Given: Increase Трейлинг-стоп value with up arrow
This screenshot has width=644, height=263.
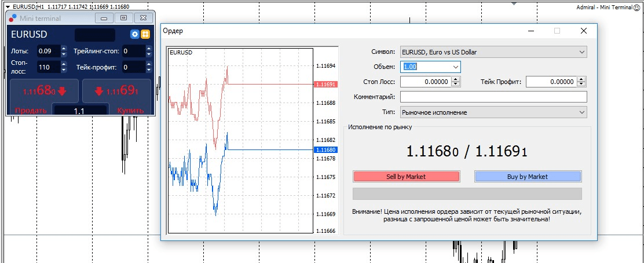Looking at the screenshot, I should [149, 49].
